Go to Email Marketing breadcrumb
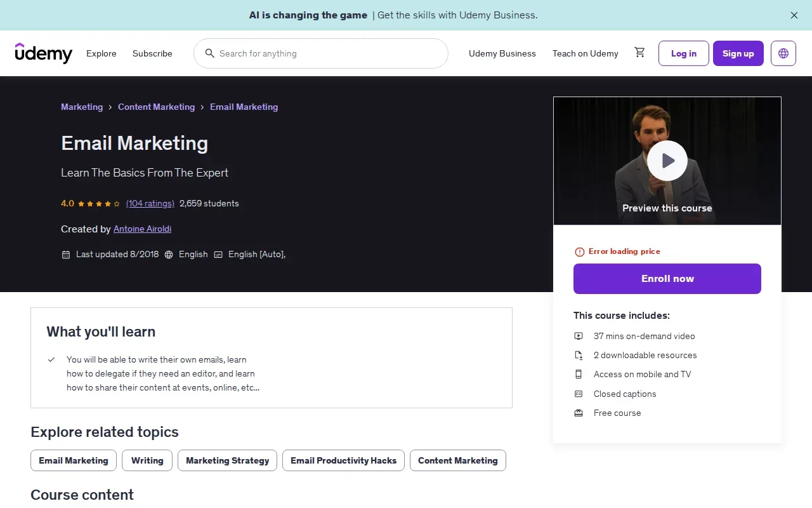The width and height of the screenshot is (812, 508). [244, 107]
